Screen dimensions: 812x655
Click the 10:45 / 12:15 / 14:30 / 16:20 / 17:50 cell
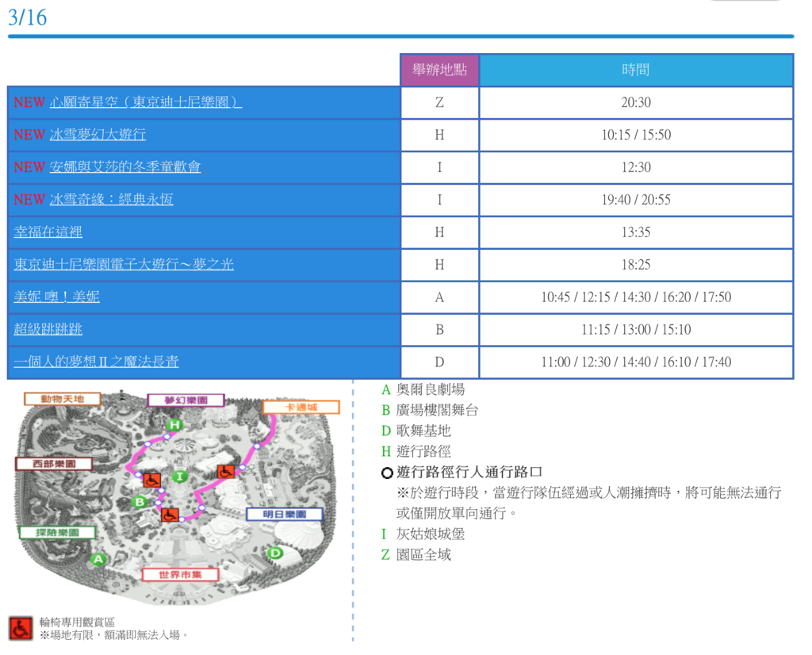[636, 297]
